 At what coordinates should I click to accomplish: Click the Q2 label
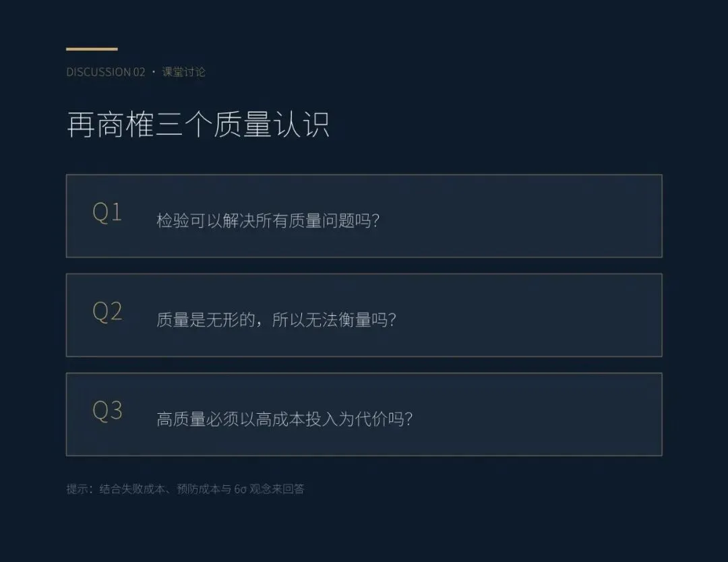point(107,312)
